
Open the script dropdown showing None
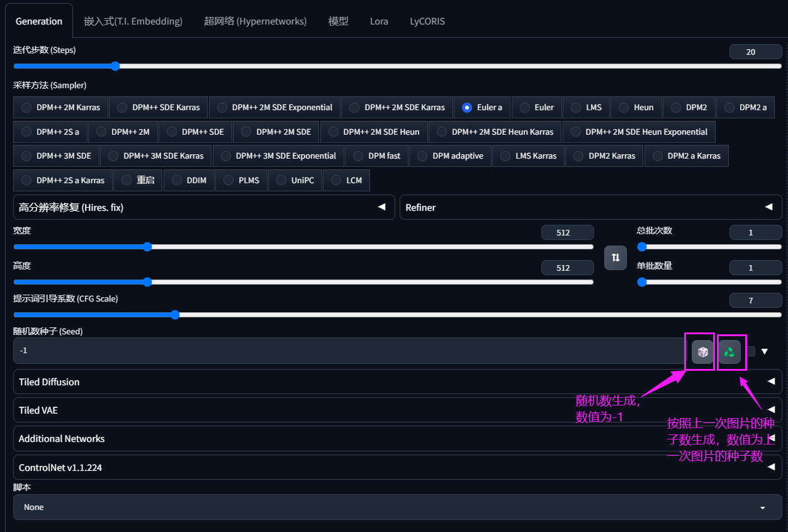(x=397, y=507)
